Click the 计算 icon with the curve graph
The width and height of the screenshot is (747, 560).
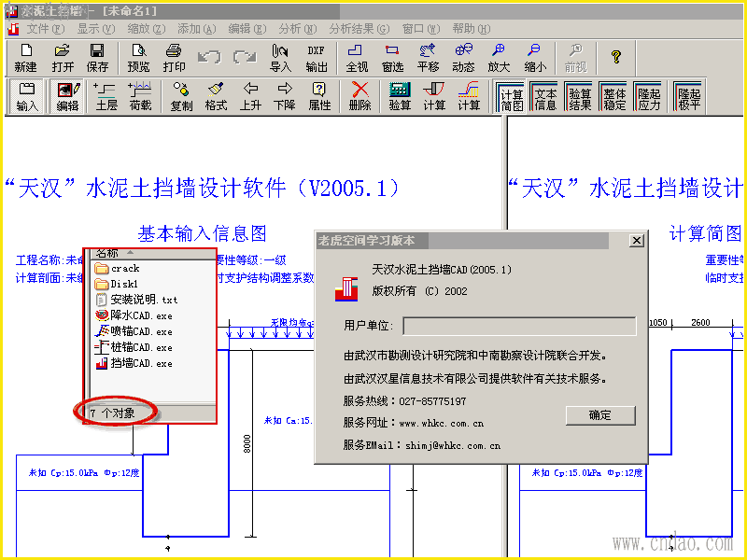469,96
